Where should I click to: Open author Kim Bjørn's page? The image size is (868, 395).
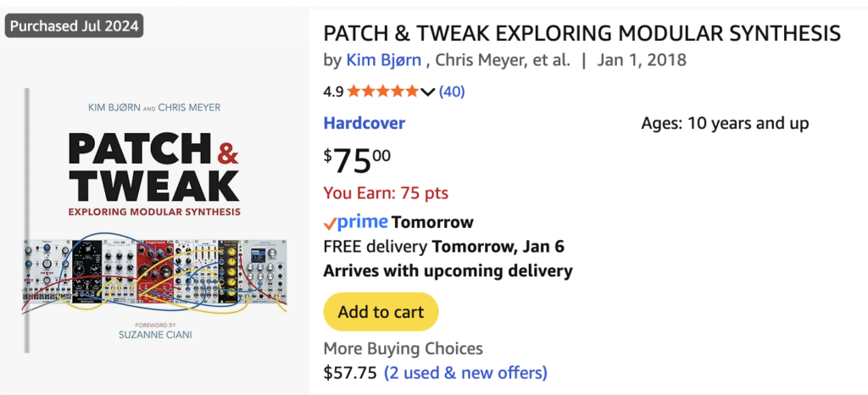(385, 60)
